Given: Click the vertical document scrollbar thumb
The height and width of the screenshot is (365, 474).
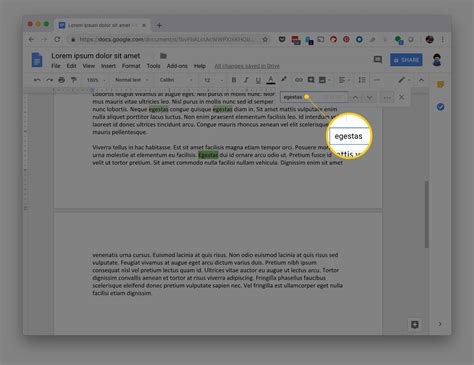Looking at the screenshot, I should pyautogui.click(x=427, y=214).
